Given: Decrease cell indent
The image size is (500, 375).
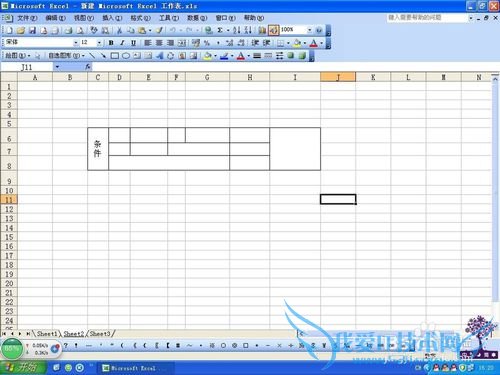Looking at the screenshot, I should coord(255,43).
